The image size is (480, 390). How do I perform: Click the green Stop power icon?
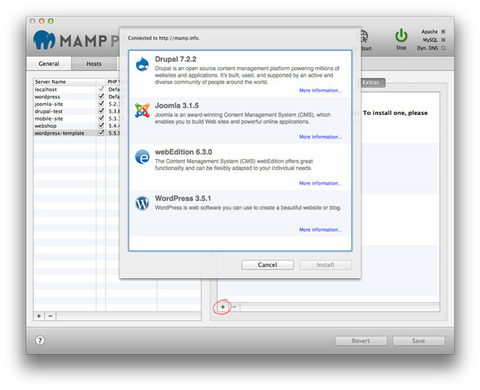[401, 36]
